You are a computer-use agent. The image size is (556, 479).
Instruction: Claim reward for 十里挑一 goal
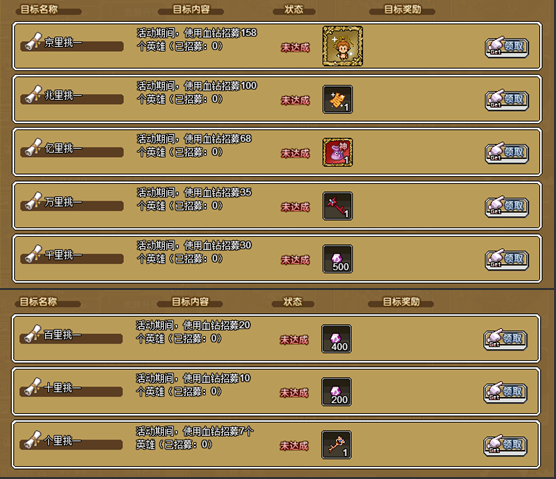click(x=505, y=392)
